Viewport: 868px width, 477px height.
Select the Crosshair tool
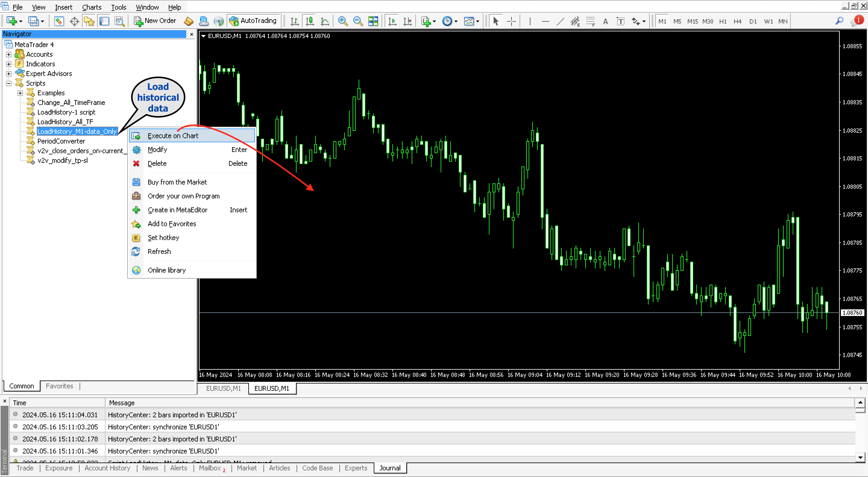pyautogui.click(x=511, y=21)
